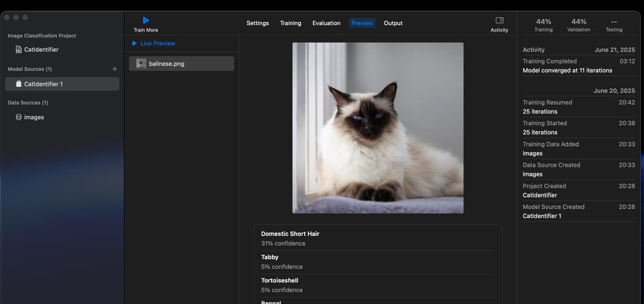The image size is (644, 304).
Task: Click the June 21, 2025 date header
Action: click(x=614, y=50)
